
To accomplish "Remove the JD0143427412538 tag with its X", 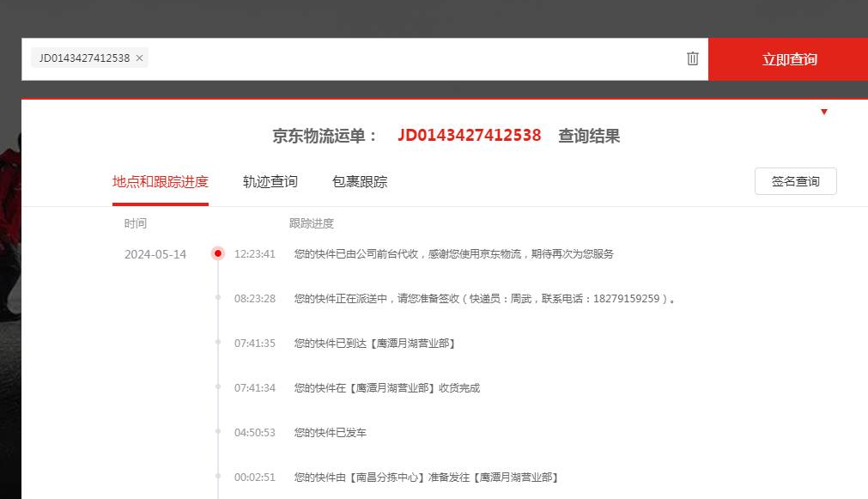I will point(139,58).
